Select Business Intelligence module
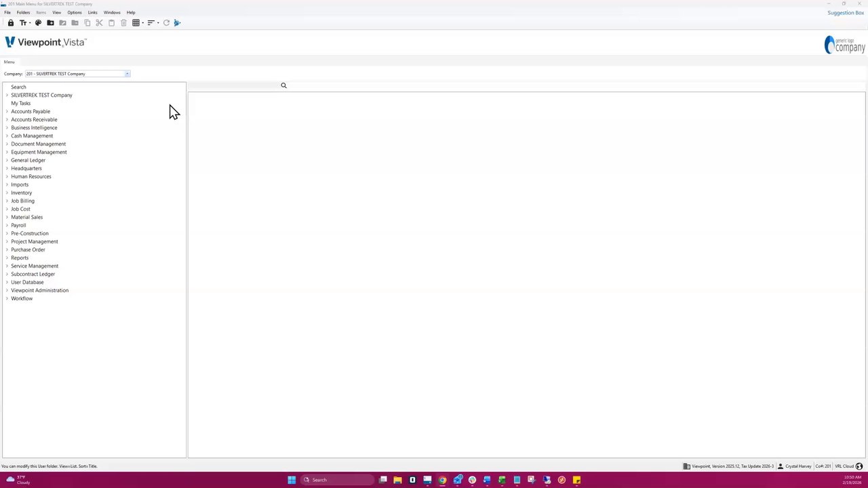The image size is (868, 488). pos(34,127)
